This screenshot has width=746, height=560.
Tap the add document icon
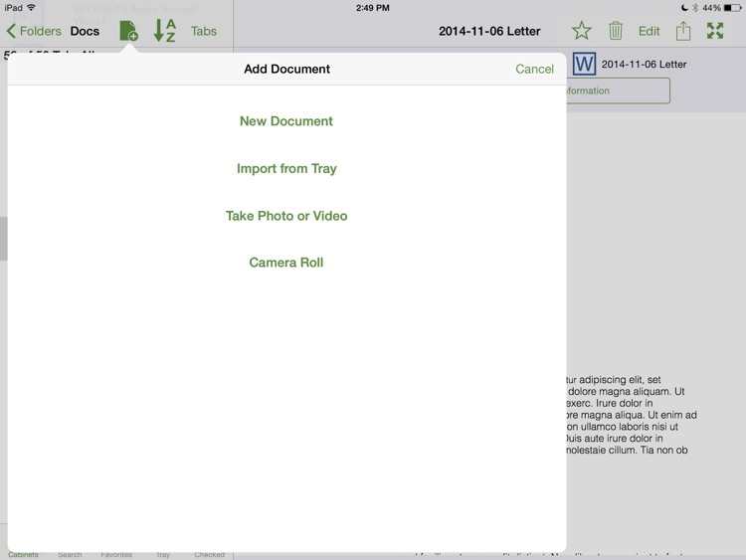tap(128, 31)
